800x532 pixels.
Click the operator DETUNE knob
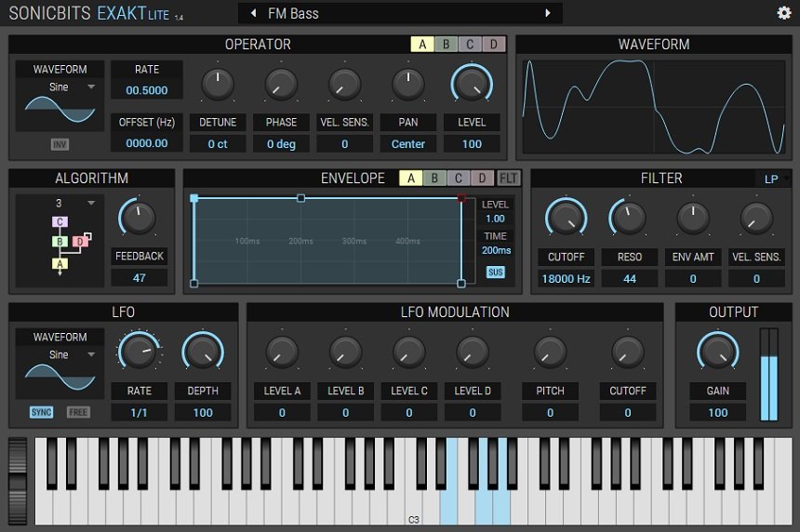point(218,84)
